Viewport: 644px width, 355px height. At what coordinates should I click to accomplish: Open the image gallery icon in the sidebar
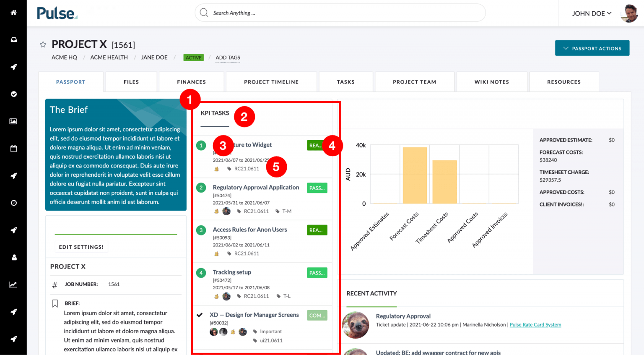tap(13, 121)
